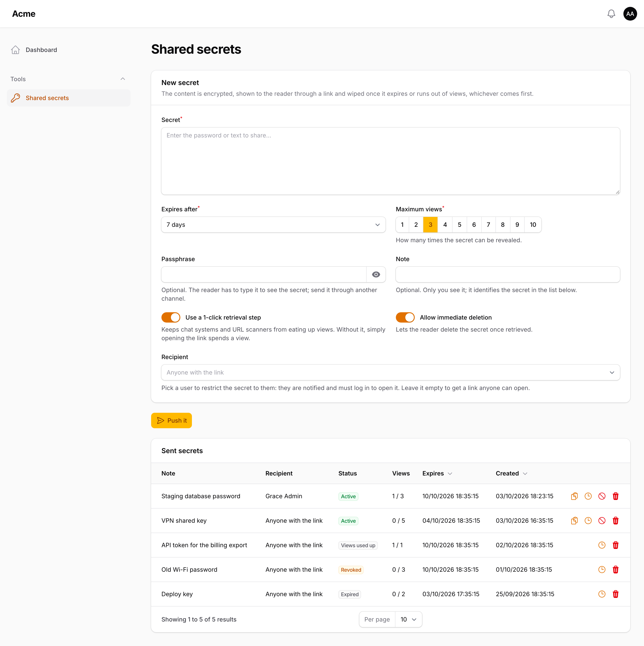Delete API token for the billing export
This screenshot has height=646, width=644.
[615, 545]
